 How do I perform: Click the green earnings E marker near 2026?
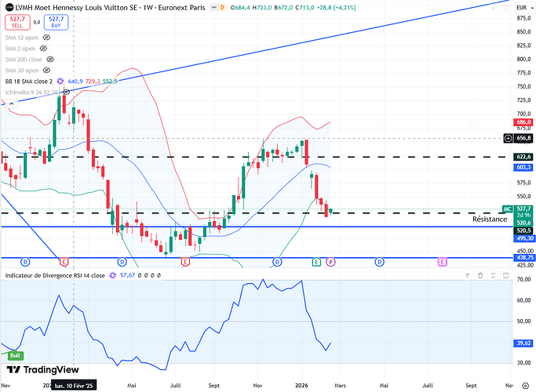(x=316, y=262)
